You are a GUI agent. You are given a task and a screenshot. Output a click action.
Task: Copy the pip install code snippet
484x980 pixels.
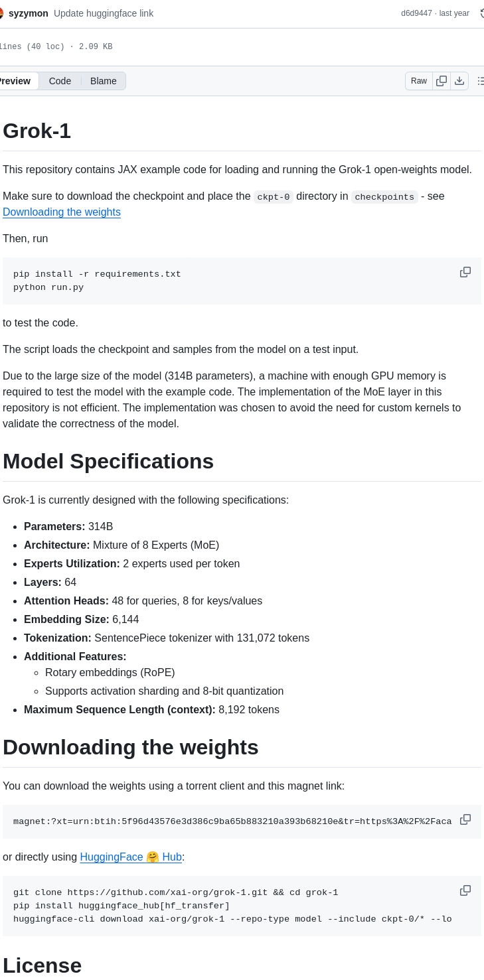[465, 272]
